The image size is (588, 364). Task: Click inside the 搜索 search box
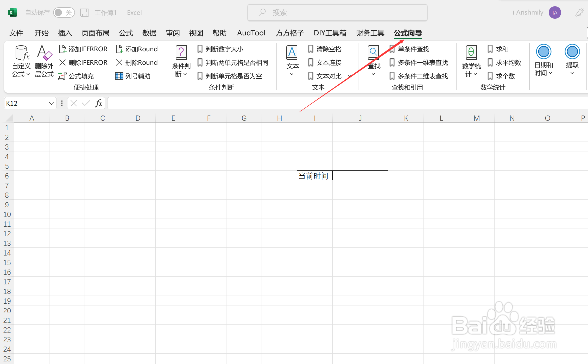[337, 12]
